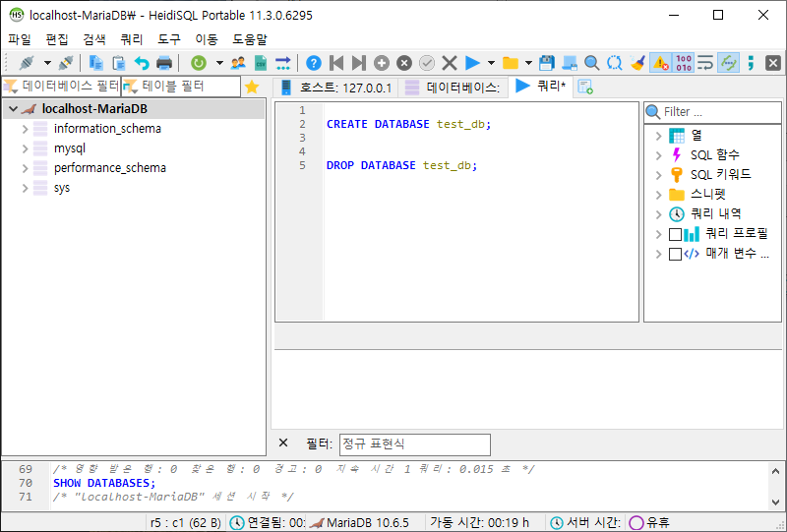
Task: Open the 파일 menu
Action: (20, 39)
